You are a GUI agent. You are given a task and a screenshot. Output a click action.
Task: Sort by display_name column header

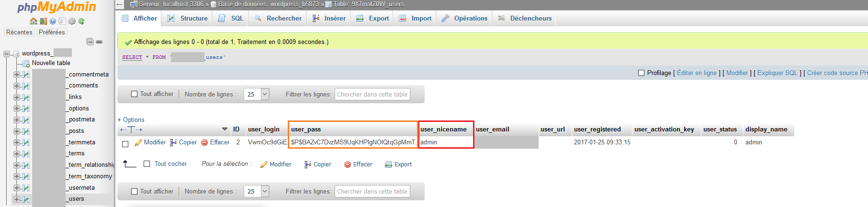[767, 130]
